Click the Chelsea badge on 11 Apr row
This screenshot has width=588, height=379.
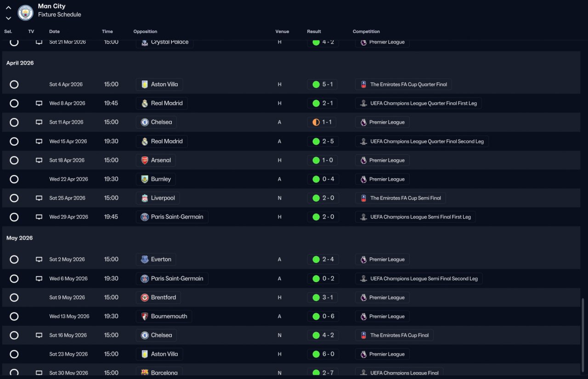(x=145, y=122)
